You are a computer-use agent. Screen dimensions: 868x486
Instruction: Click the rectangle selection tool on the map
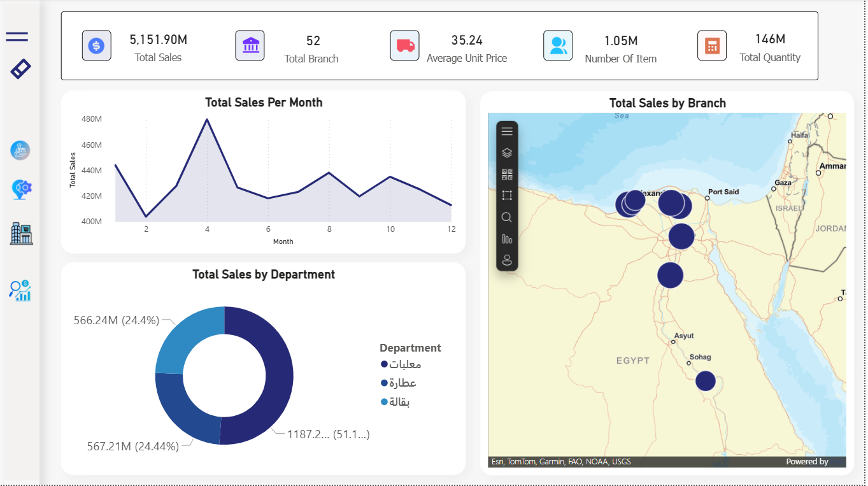click(x=507, y=195)
